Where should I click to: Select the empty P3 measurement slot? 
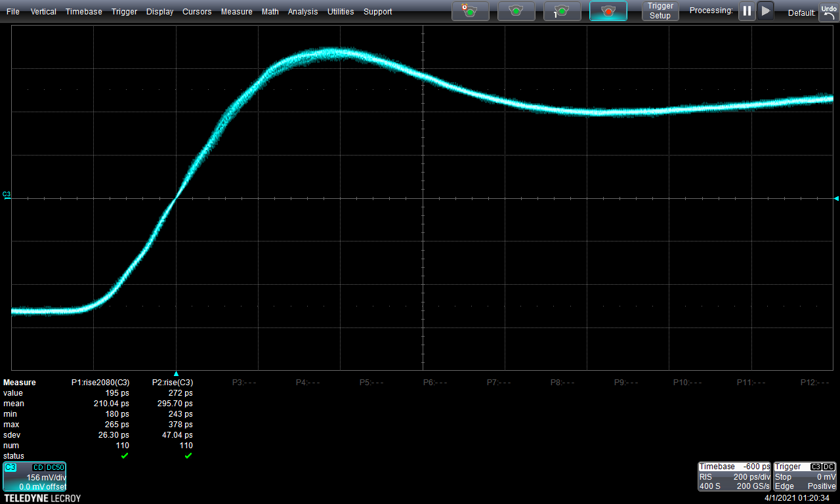[x=243, y=383]
